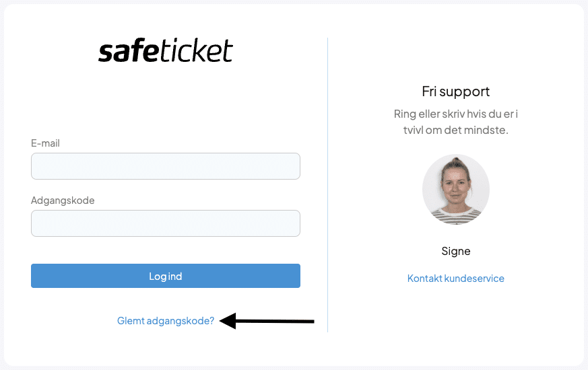
Task: Click Signe's round profile photo
Action: click(x=455, y=189)
